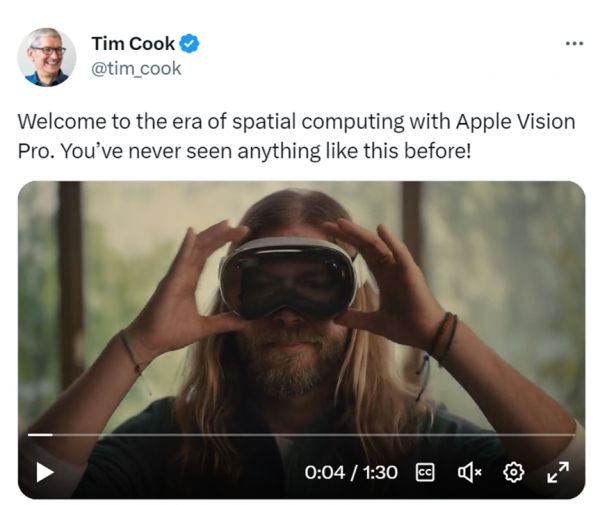600x505 pixels.
Task: Enter fullscreen with the expand arrows icon
Action: click(557, 471)
